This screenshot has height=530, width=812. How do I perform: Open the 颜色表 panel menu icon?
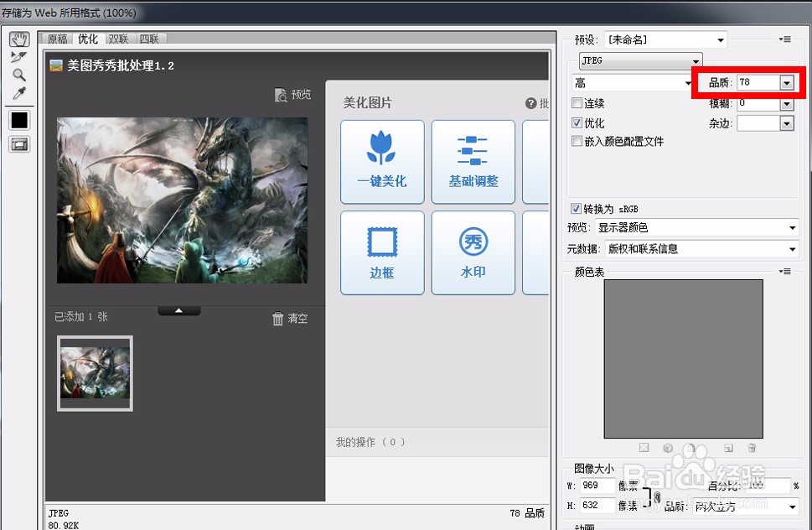coord(785,271)
